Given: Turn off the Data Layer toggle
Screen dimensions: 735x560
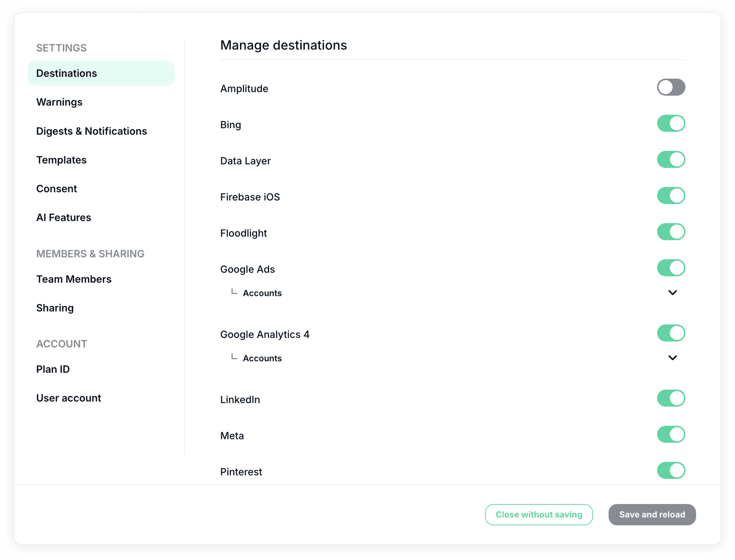Looking at the screenshot, I should click(671, 160).
